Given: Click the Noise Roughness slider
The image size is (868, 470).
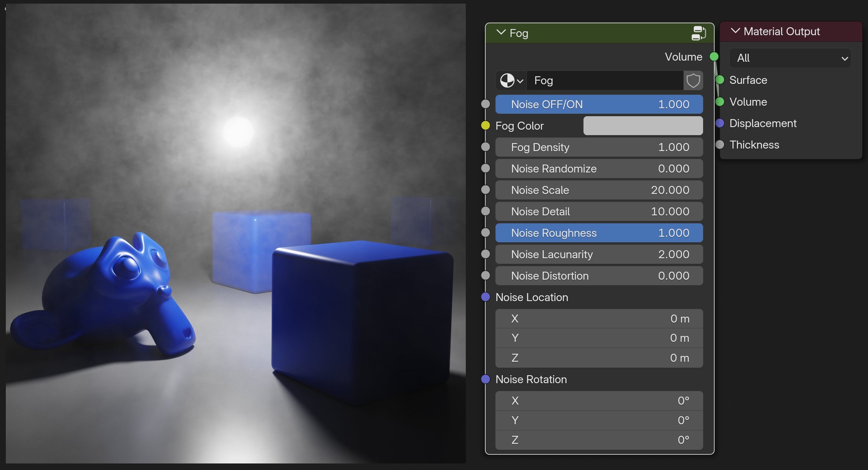Looking at the screenshot, I should [x=599, y=233].
